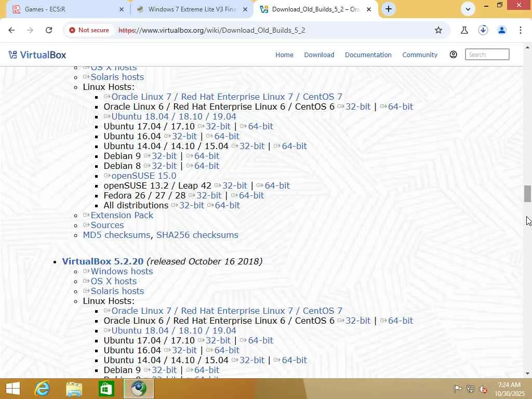Open the Community nav item
The image size is (532, 399).
[x=420, y=55]
